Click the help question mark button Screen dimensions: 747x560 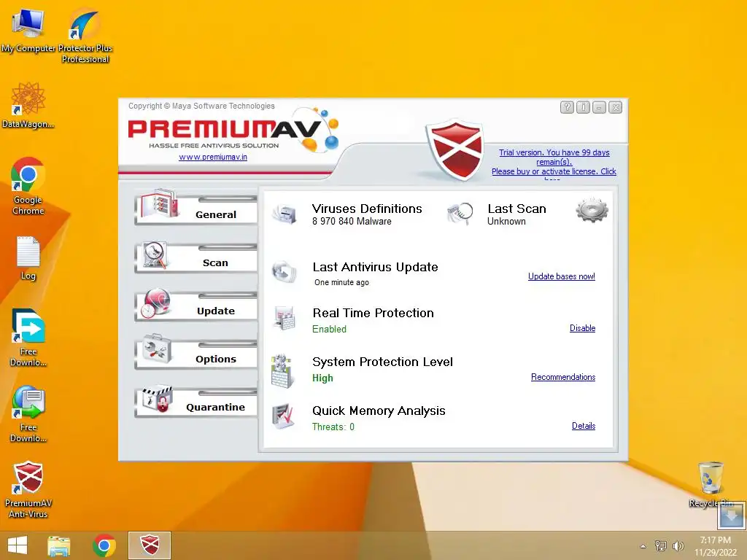pyautogui.click(x=567, y=108)
